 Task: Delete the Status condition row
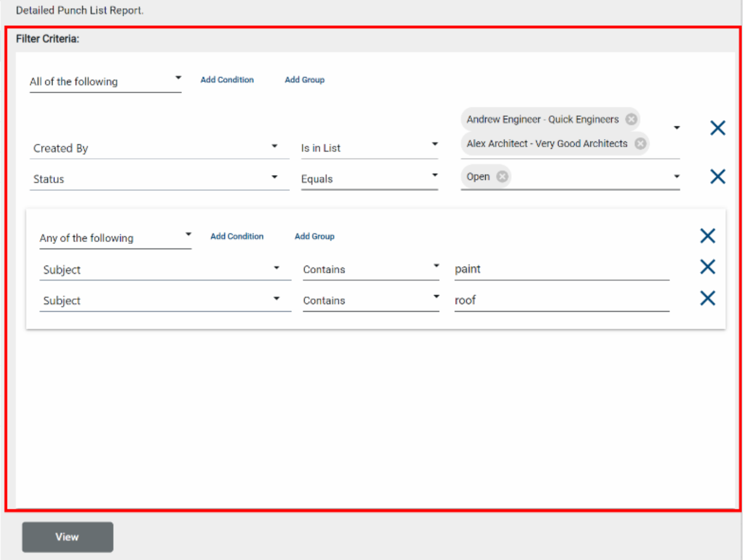pos(718,177)
